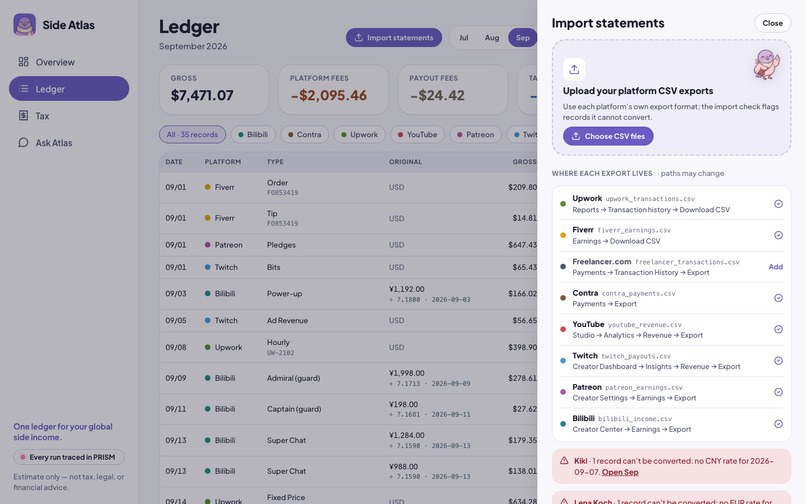Follow the Open Sep link
This screenshot has width=806, height=504.
click(620, 472)
